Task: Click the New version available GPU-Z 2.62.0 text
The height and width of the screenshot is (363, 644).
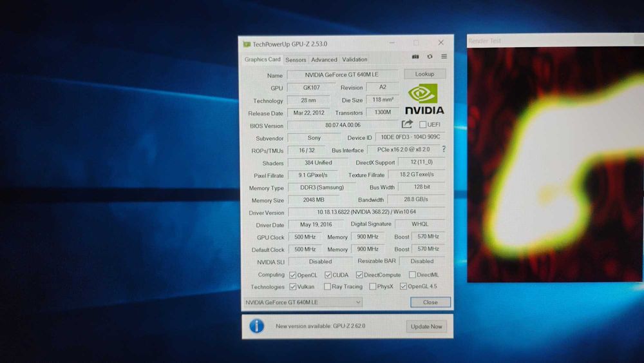Action: point(320,326)
